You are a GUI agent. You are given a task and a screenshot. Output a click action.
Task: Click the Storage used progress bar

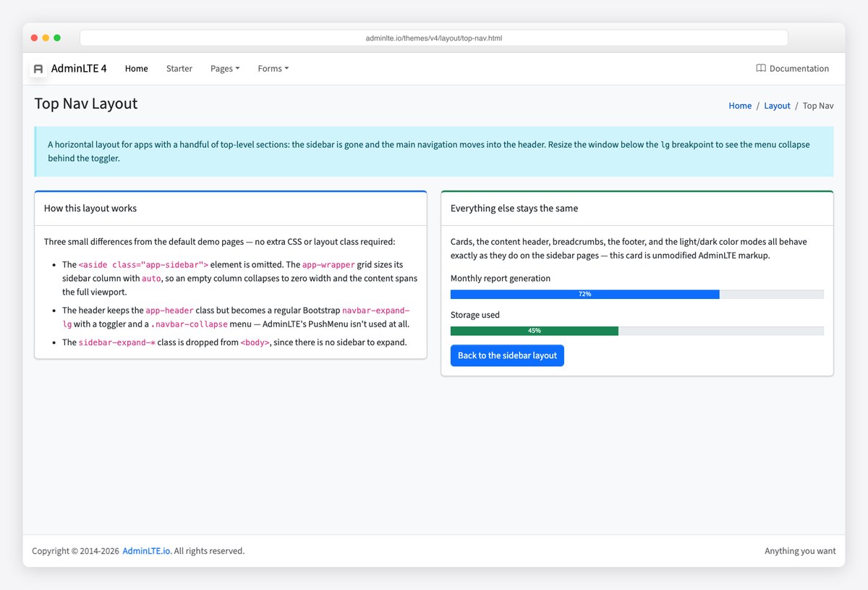[637, 331]
